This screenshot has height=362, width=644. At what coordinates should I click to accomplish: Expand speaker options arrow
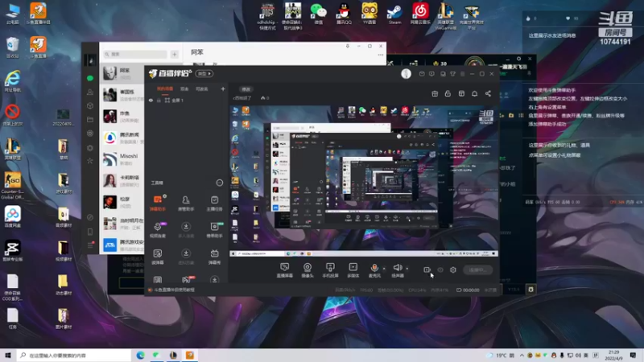point(407,269)
